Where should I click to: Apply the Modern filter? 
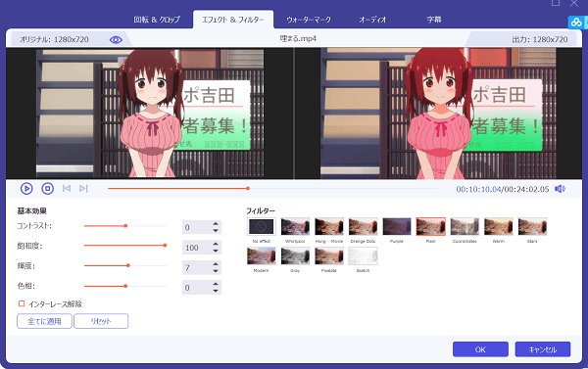[x=262, y=255]
